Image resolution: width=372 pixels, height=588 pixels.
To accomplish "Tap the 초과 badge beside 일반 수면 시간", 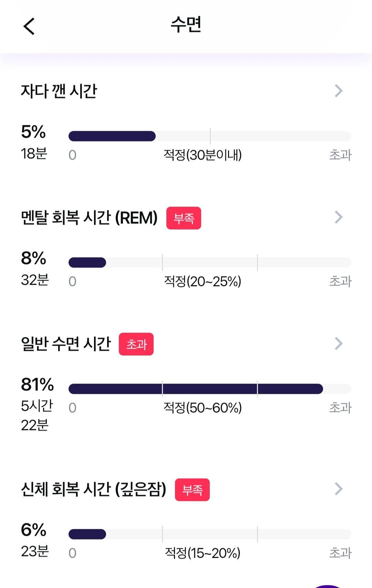I will [136, 344].
